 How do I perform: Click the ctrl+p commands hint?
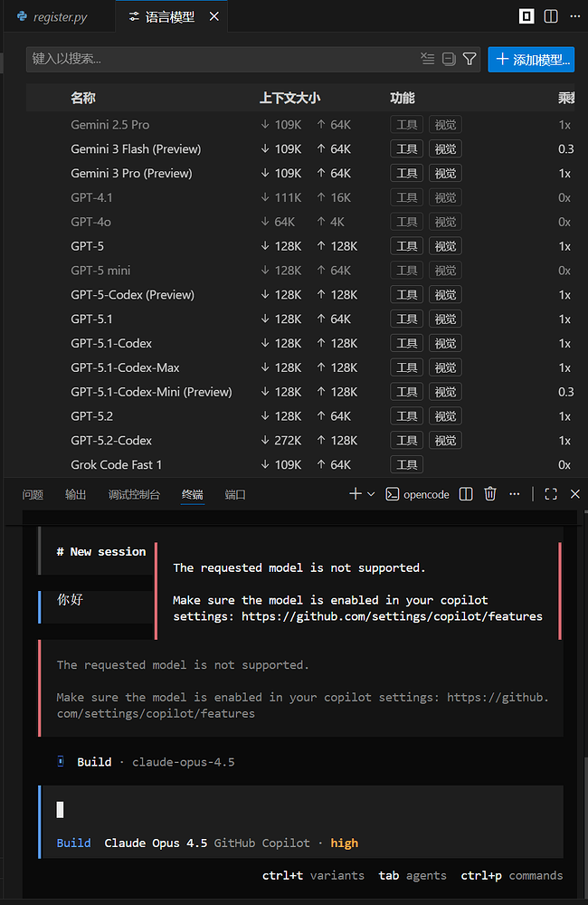point(512,875)
